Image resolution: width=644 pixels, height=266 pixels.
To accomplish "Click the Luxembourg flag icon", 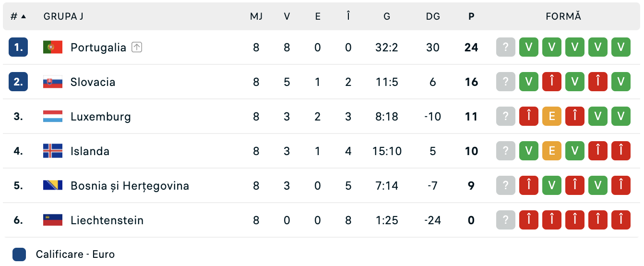I will [x=53, y=116].
